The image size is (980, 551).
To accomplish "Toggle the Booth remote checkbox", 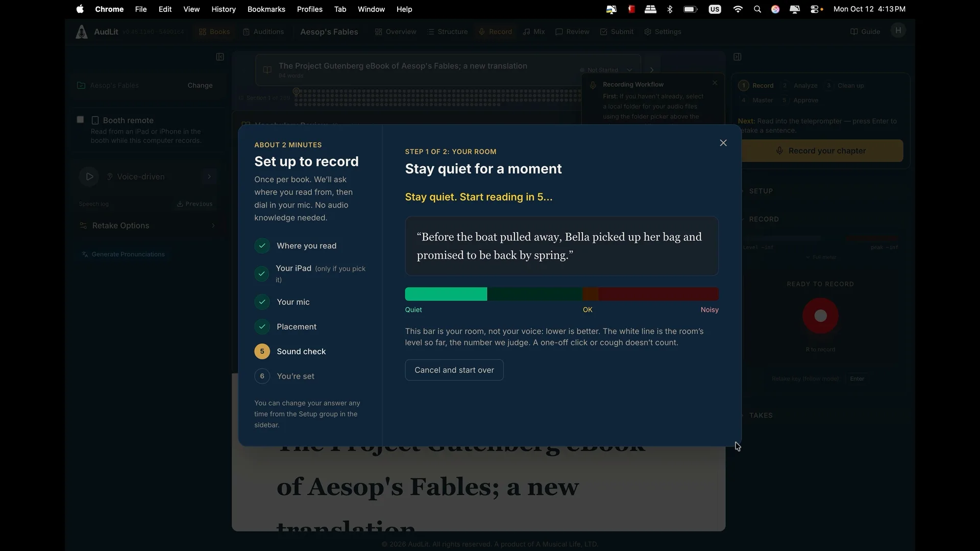I will (x=80, y=119).
